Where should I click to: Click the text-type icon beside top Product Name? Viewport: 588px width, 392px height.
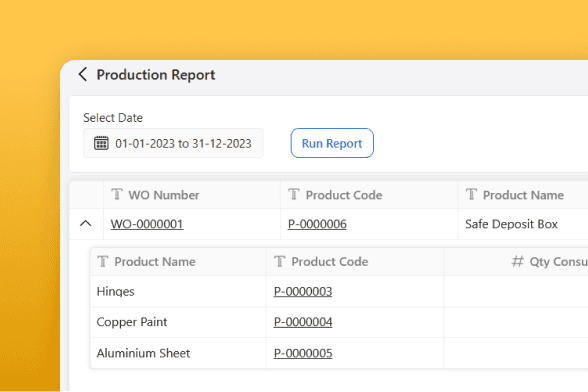click(471, 194)
